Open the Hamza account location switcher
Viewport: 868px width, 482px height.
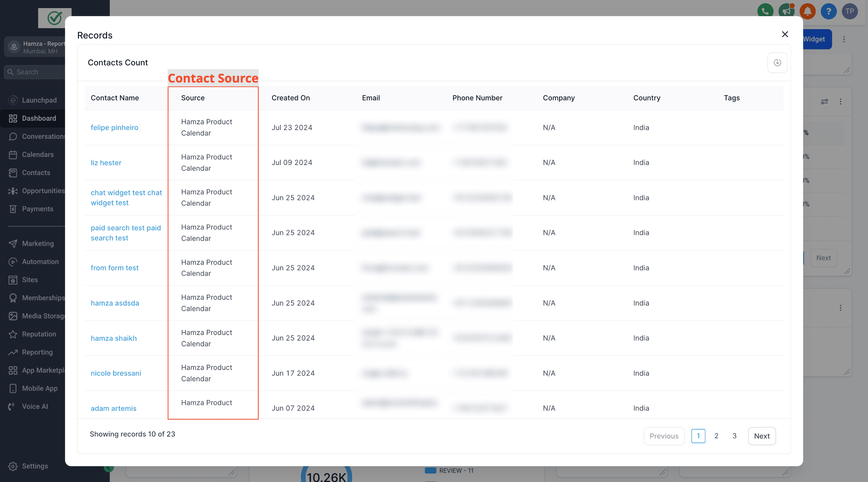point(35,47)
